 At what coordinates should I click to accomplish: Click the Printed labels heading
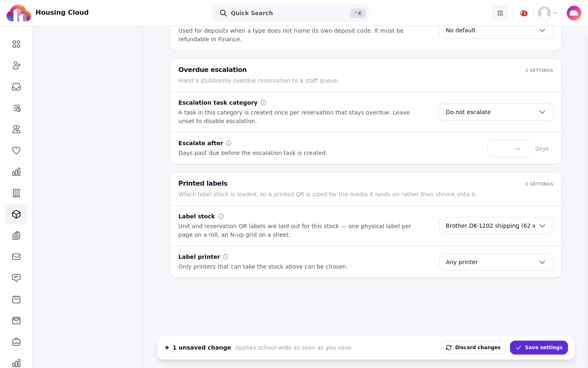pyautogui.click(x=203, y=183)
